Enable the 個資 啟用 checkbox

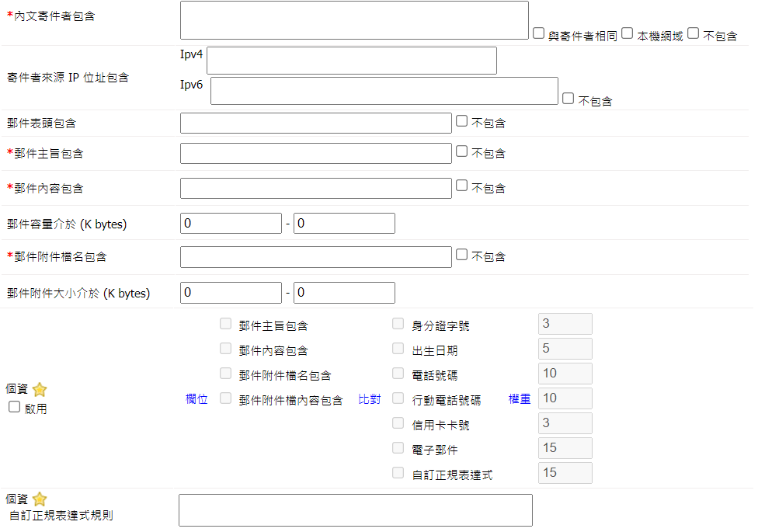tap(14, 407)
